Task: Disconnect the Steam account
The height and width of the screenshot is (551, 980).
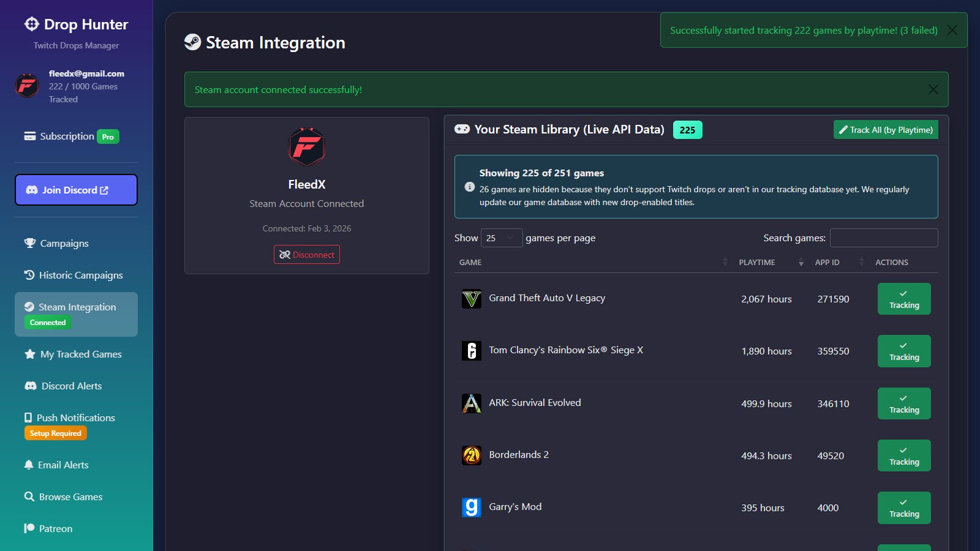Action: click(x=306, y=254)
